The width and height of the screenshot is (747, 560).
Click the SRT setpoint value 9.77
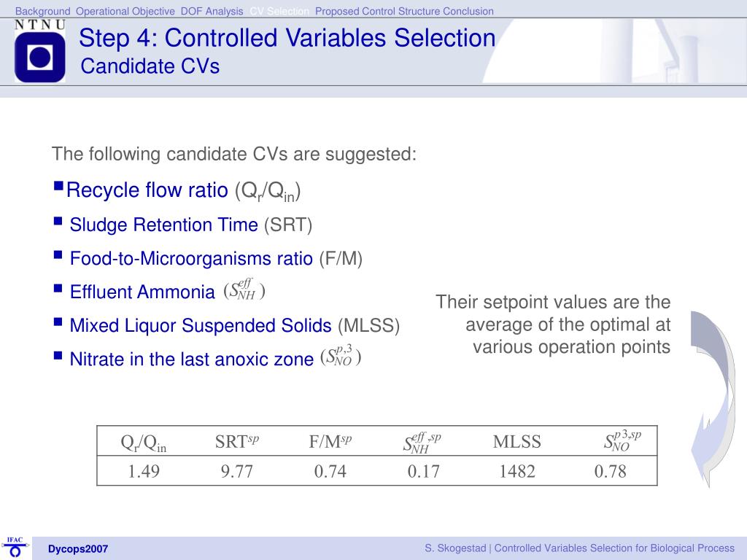tap(236, 471)
